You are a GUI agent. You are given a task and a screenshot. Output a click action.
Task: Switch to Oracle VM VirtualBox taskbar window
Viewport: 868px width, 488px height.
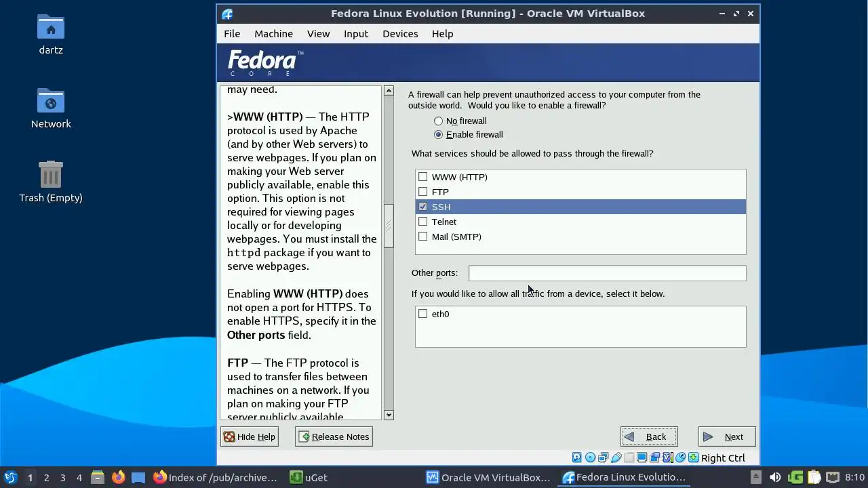(x=488, y=477)
